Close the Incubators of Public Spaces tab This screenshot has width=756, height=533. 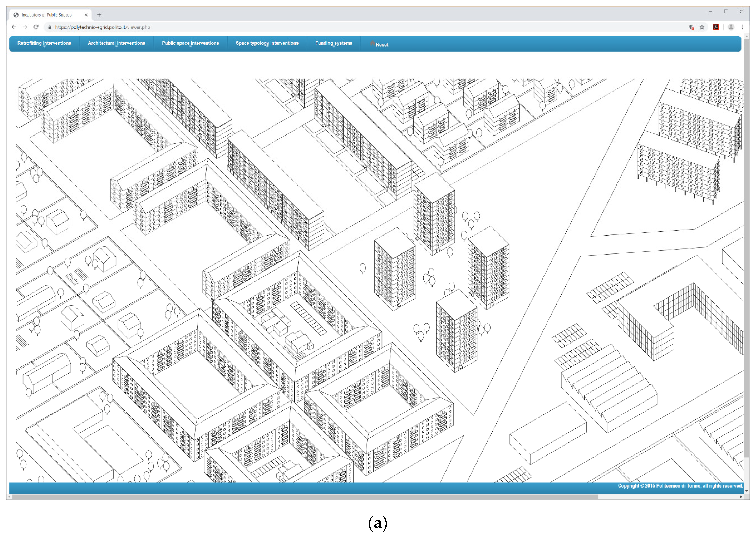pos(86,15)
